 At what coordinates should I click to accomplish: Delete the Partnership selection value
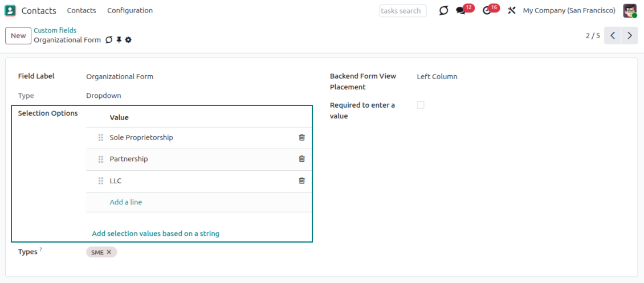pos(301,159)
